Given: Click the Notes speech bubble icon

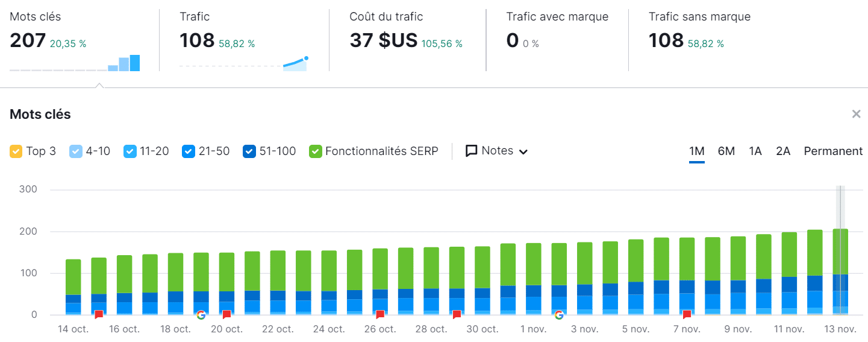Looking at the screenshot, I should pos(472,151).
